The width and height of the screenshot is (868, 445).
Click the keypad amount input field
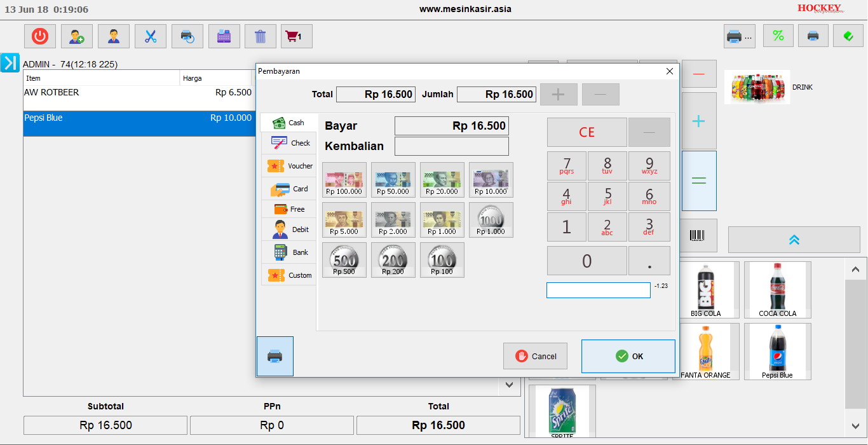coord(599,290)
